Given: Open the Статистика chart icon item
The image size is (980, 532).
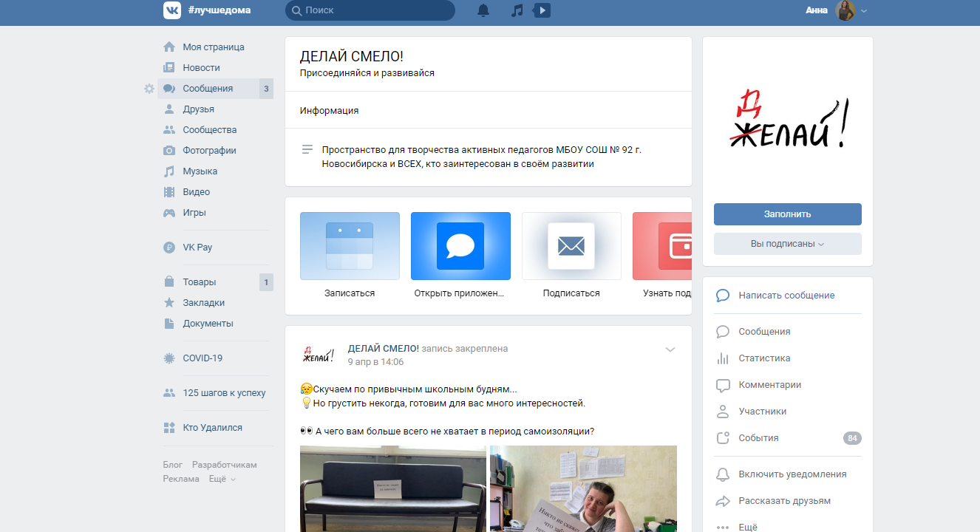Looking at the screenshot, I should 763,358.
